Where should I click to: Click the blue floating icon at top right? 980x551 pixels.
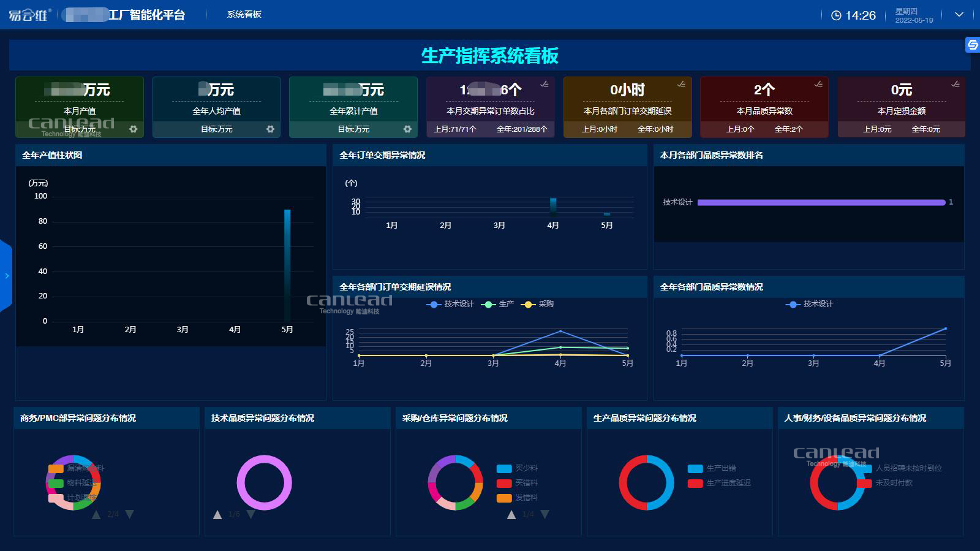coord(972,45)
